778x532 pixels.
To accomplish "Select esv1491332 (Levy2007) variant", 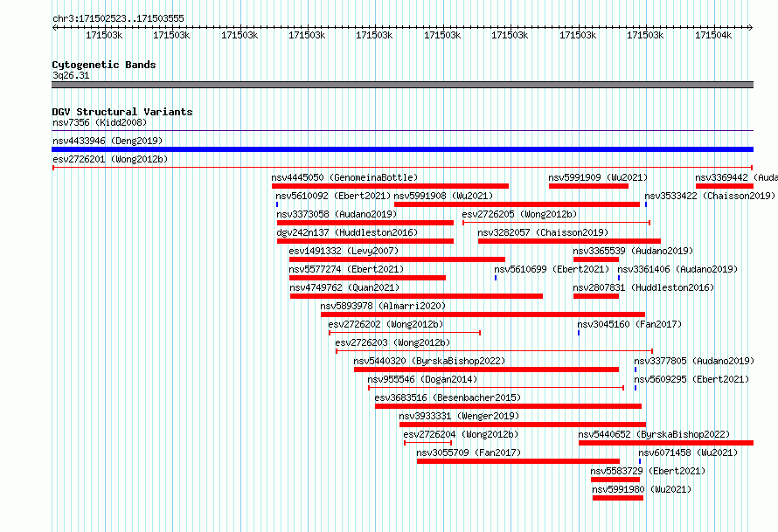I will 344,251.
